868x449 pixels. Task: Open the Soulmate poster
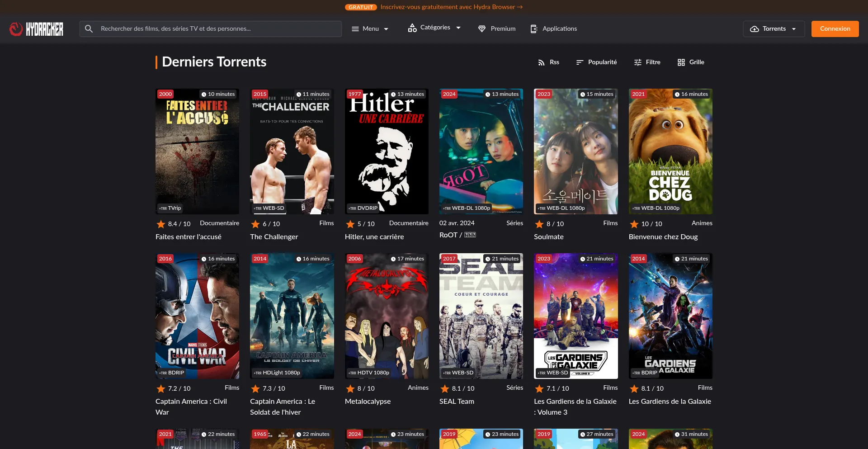point(576,151)
